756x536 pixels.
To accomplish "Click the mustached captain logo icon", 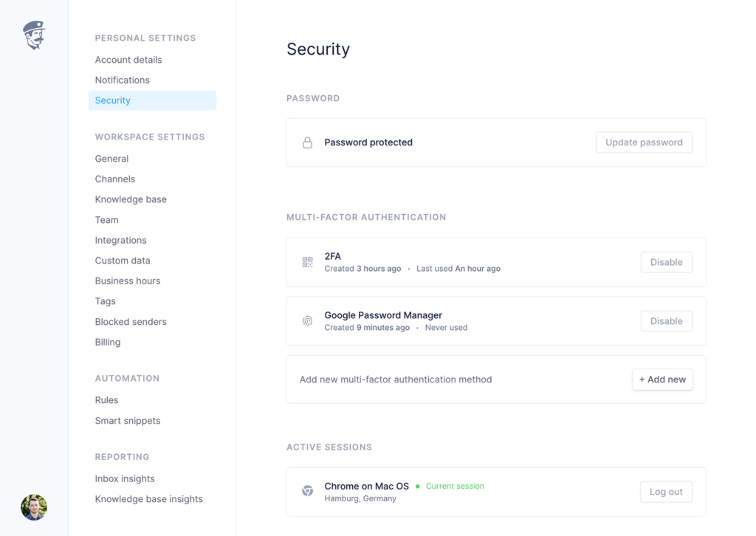I will click(34, 35).
